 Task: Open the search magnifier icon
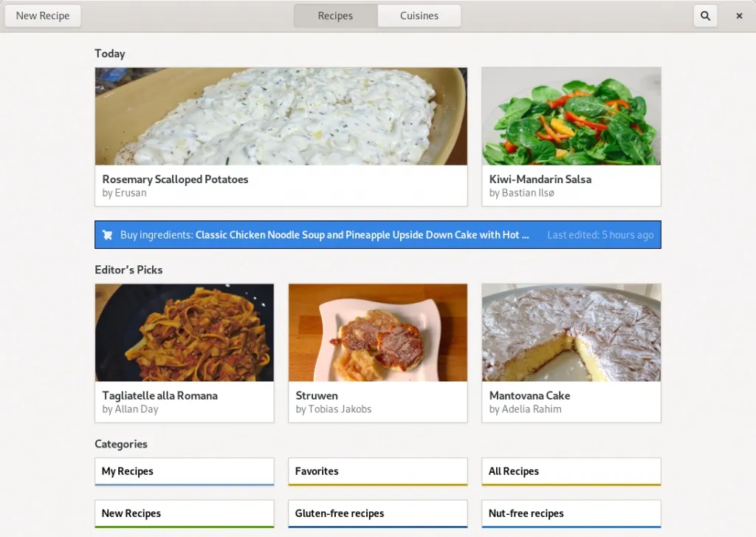click(x=705, y=16)
